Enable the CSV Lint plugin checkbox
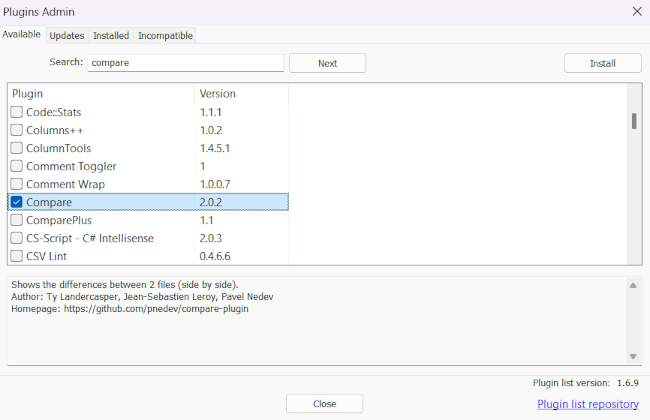 (16, 256)
